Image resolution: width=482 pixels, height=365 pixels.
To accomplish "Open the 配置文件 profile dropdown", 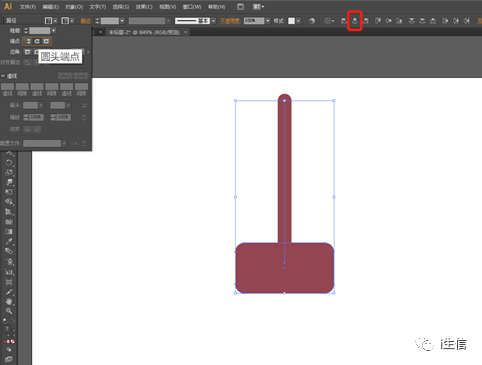I will click(64, 143).
